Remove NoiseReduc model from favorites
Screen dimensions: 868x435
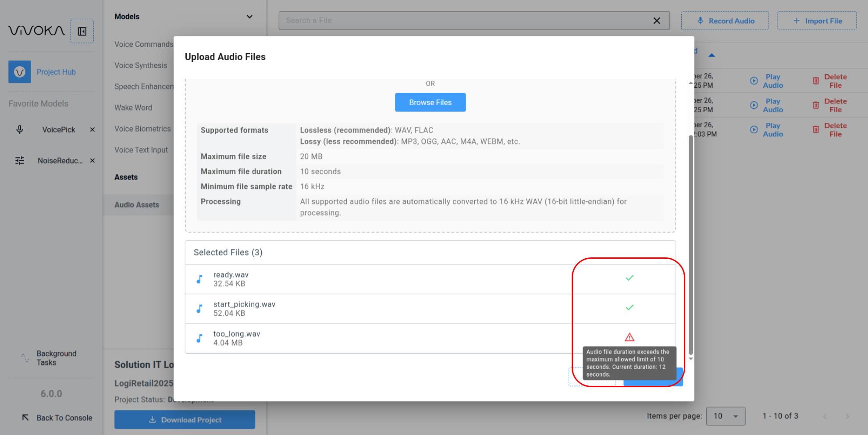point(92,160)
